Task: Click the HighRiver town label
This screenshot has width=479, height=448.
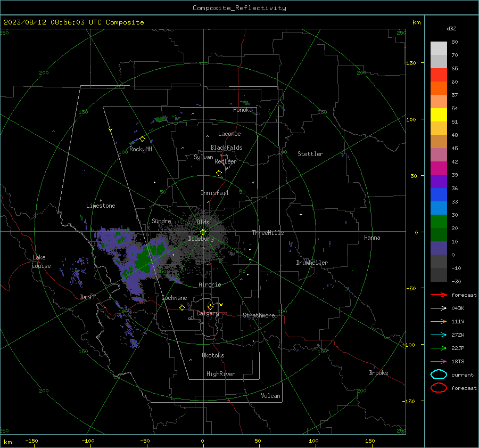Action: pyautogui.click(x=221, y=374)
